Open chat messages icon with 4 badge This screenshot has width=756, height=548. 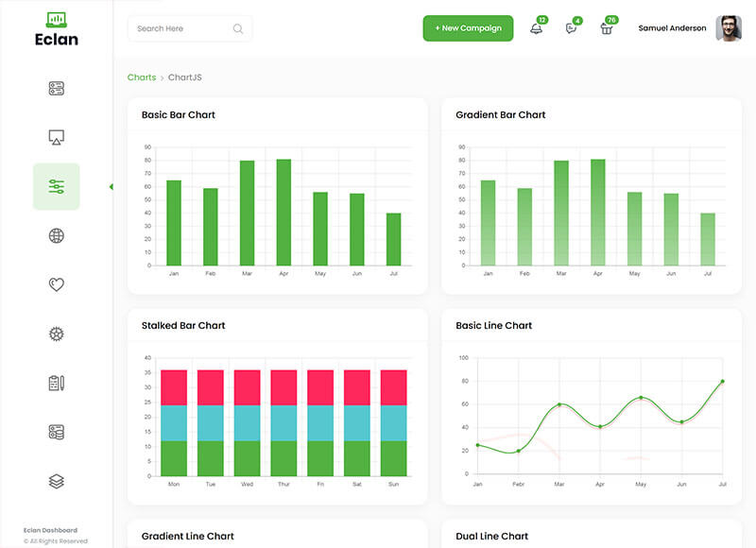[x=571, y=28]
